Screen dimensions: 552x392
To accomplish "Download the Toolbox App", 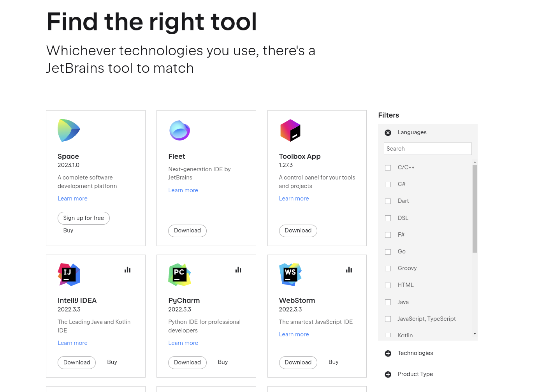I will [298, 230].
